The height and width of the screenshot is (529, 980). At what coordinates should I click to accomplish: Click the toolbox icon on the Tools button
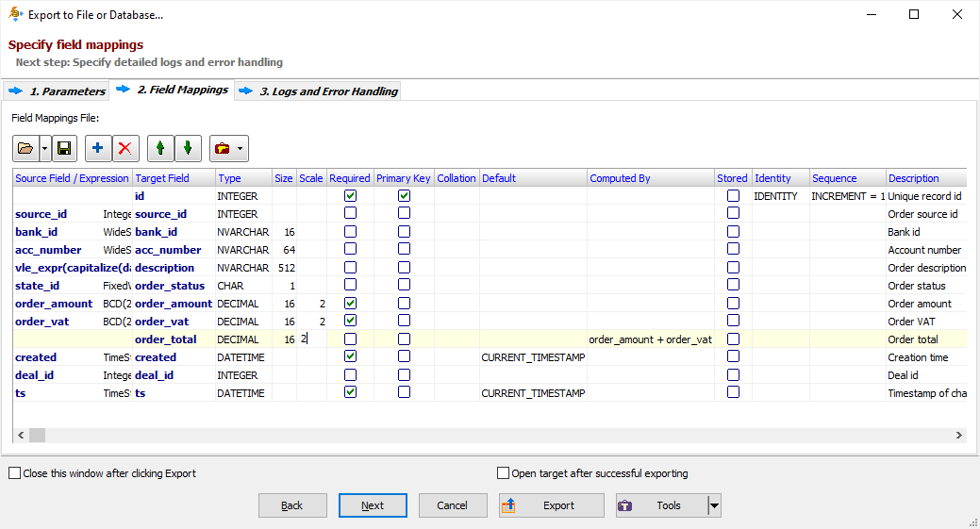click(625, 505)
